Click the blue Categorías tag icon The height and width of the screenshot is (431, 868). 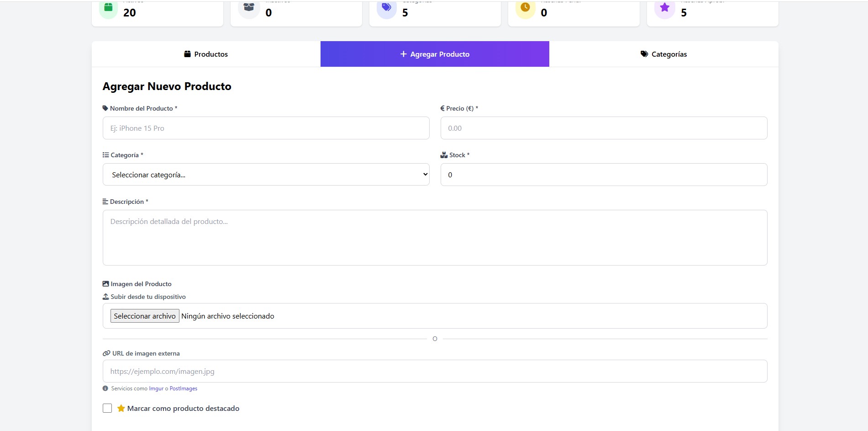(387, 8)
